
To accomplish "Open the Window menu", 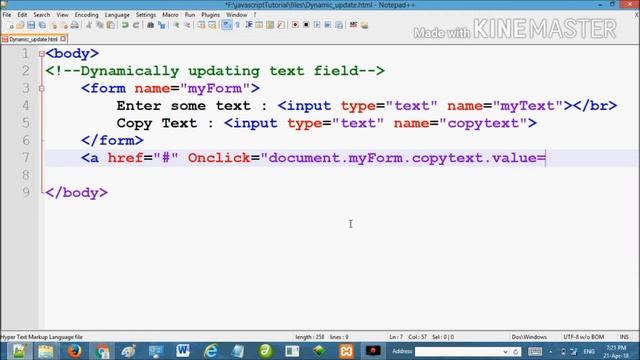I will tap(236, 15).
